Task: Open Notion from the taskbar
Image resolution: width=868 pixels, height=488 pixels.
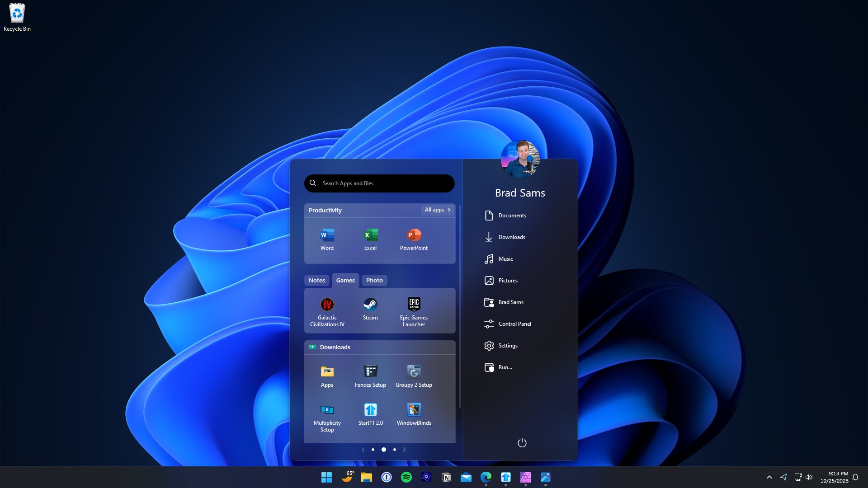Action: pos(446,477)
